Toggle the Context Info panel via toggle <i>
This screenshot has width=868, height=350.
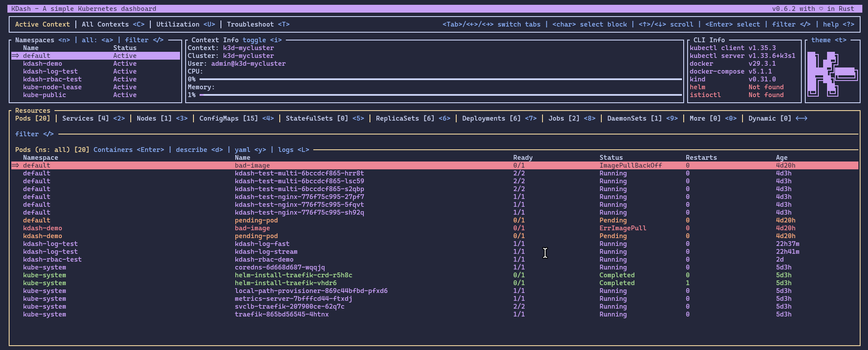pyautogui.click(x=262, y=40)
